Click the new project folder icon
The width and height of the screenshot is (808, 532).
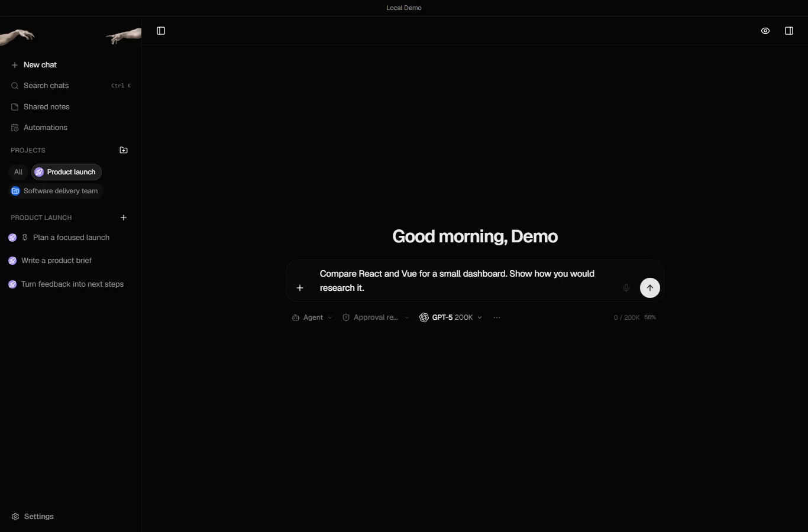[124, 150]
